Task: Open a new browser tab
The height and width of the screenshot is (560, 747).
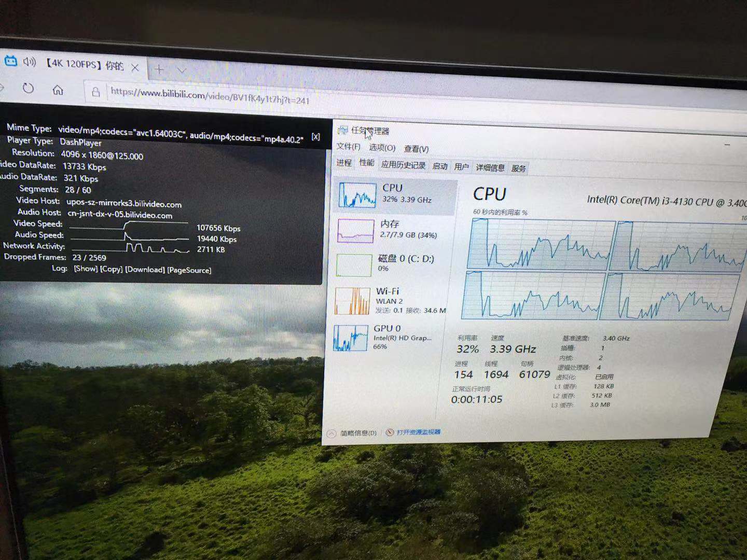Action: click(x=159, y=69)
